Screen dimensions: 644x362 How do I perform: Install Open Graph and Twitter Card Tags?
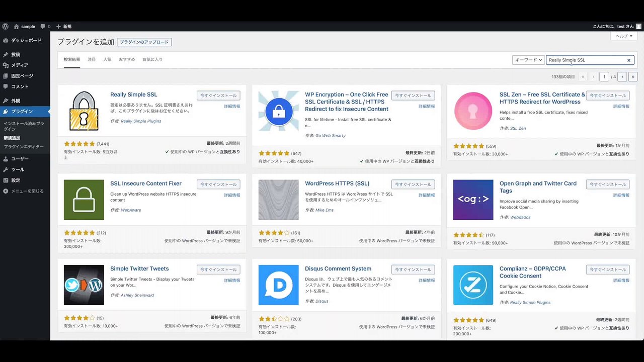click(x=608, y=185)
